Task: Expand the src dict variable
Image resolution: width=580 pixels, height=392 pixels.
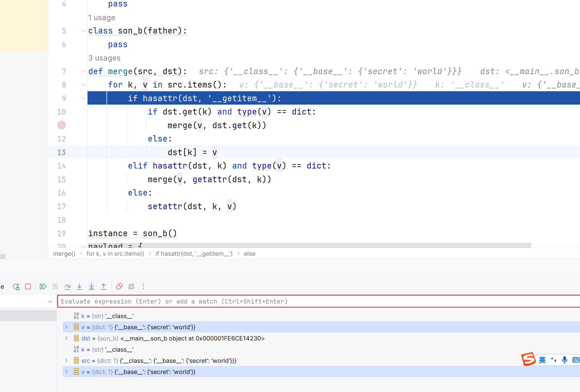Action: click(66, 361)
